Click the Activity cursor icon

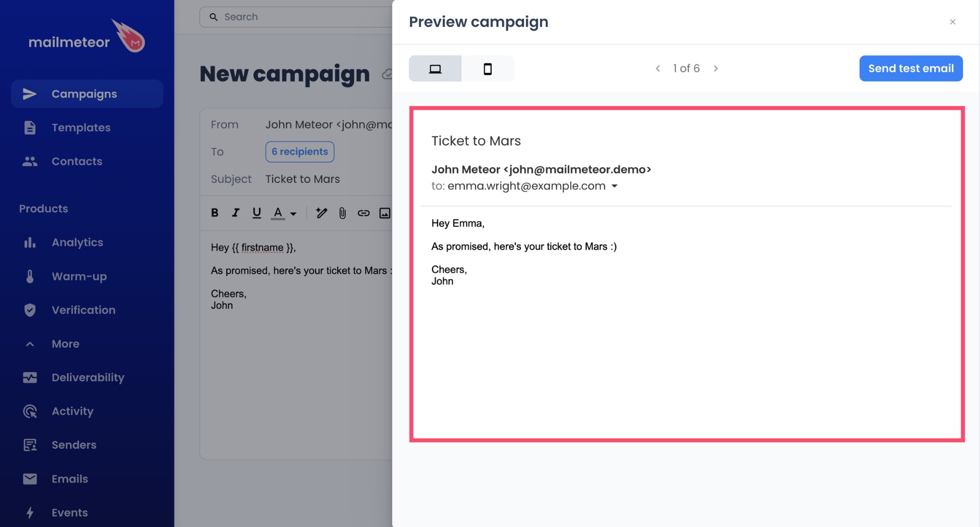click(x=30, y=411)
